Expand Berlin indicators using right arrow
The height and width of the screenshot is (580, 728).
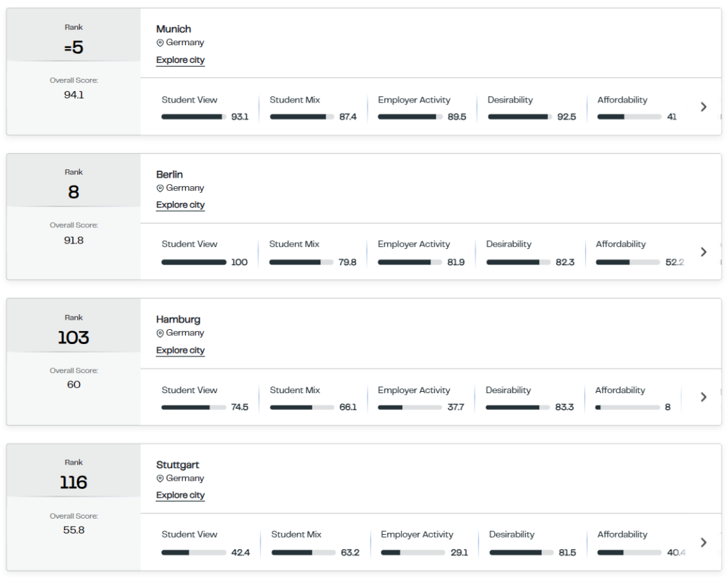pyautogui.click(x=703, y=252)
